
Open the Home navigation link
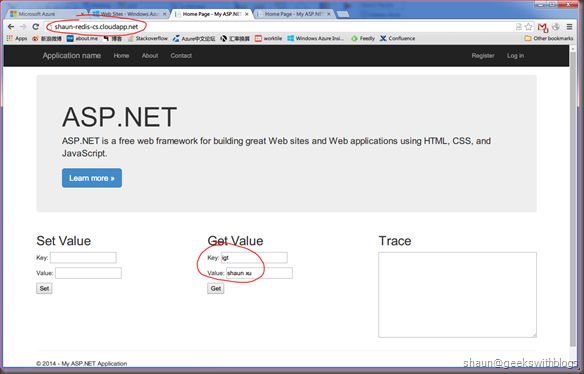[x=121, y=56]
